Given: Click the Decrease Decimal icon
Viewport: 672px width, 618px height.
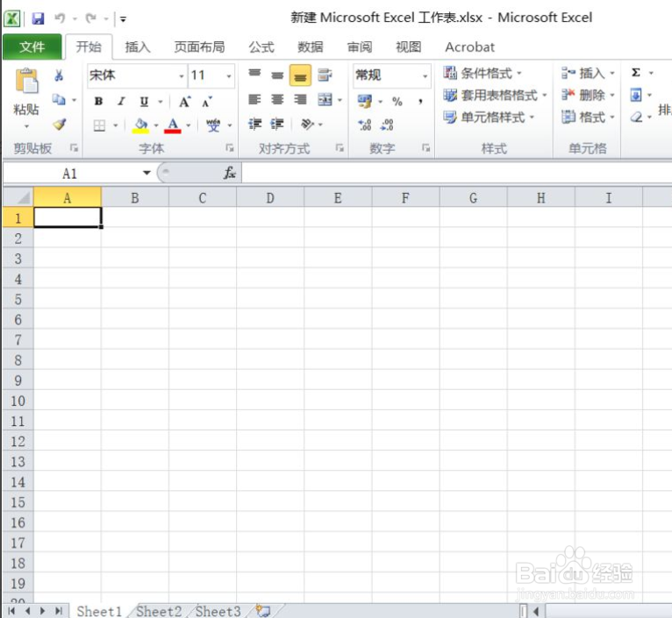Looking at the screenshot, I should (x=387, y=124).
